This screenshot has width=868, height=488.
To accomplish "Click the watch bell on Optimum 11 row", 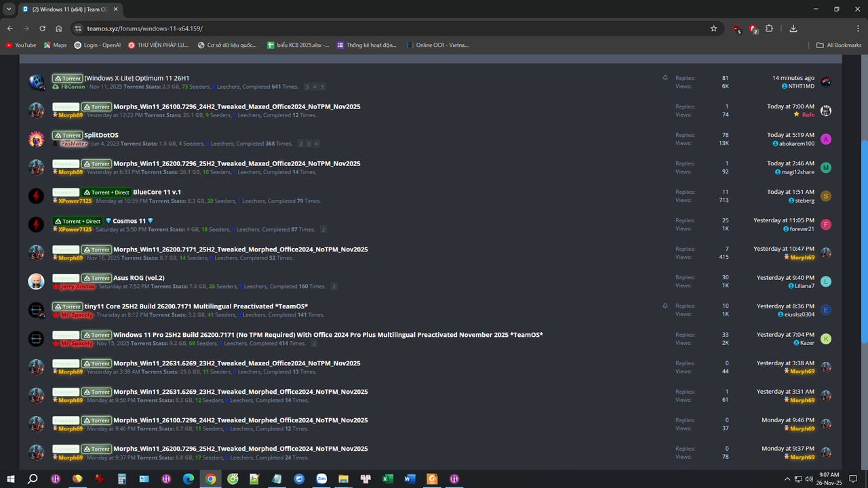I will point(665,78).
